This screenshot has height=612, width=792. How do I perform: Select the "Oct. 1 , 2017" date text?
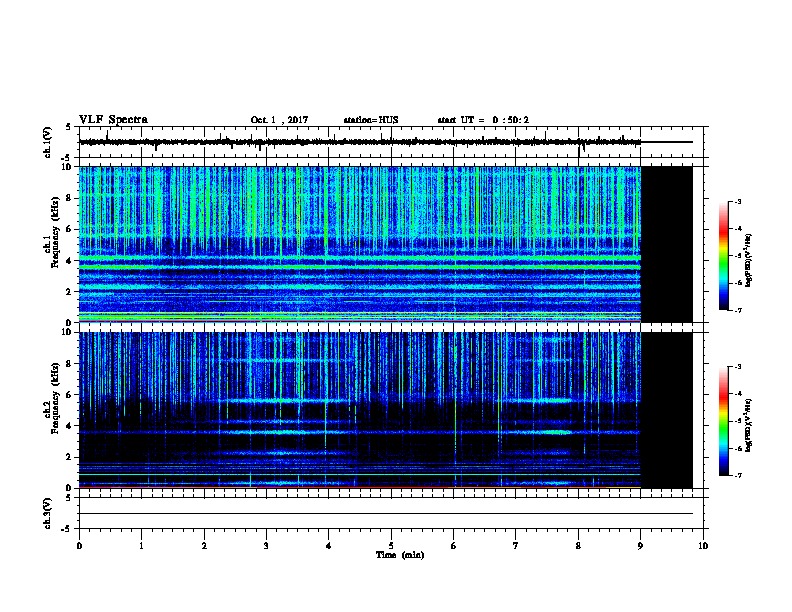[x=279, y=120]
